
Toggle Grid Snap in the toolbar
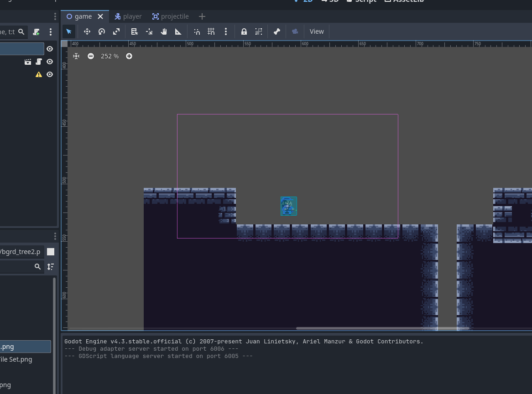coord(211,31)
